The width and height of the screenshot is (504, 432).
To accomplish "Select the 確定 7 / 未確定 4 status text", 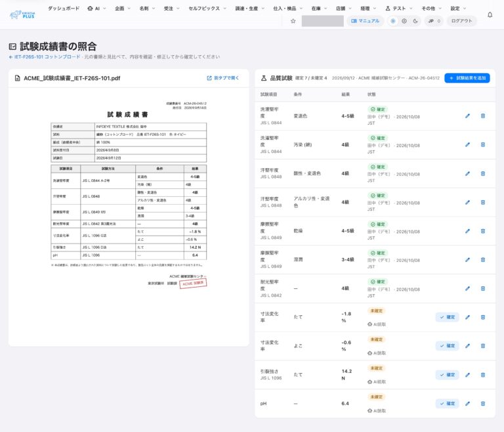I will tap(311, 78).
